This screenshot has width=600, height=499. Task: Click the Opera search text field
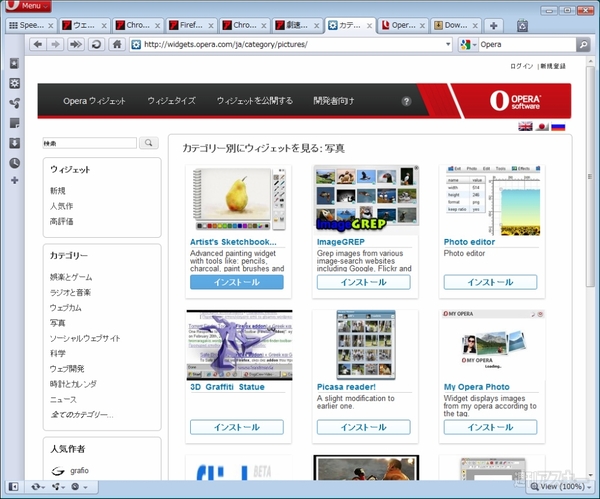(527, 44)
